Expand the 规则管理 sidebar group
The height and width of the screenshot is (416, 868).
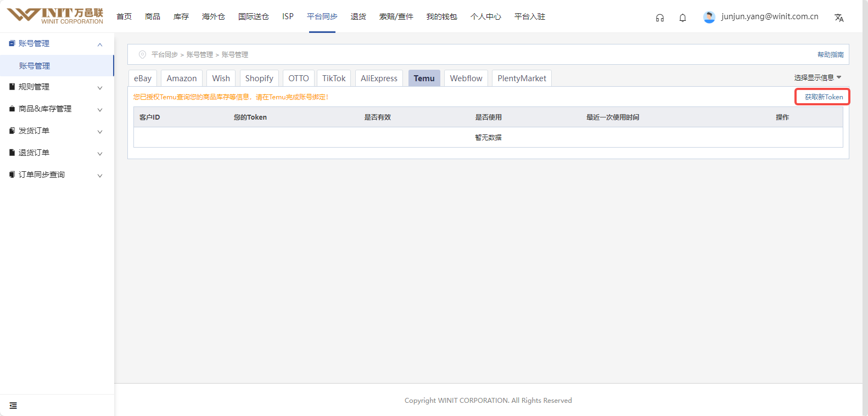[100, 88]
